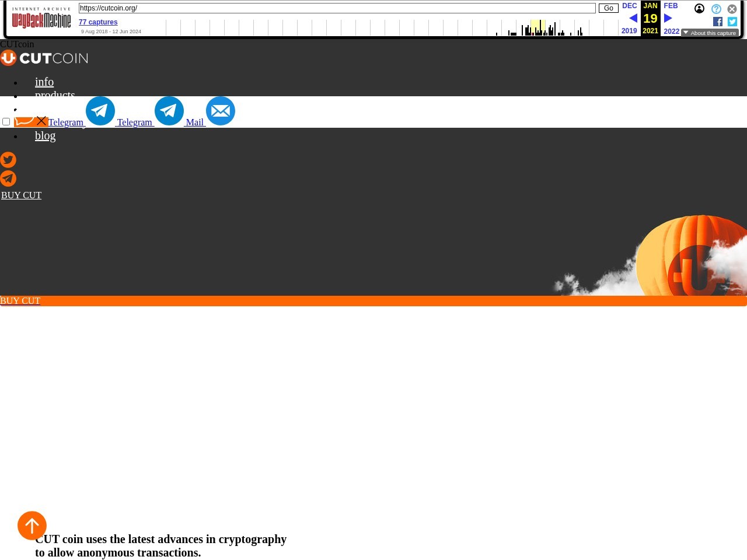
Task: Click the Mail text link
Action: (x=195, y=122)
